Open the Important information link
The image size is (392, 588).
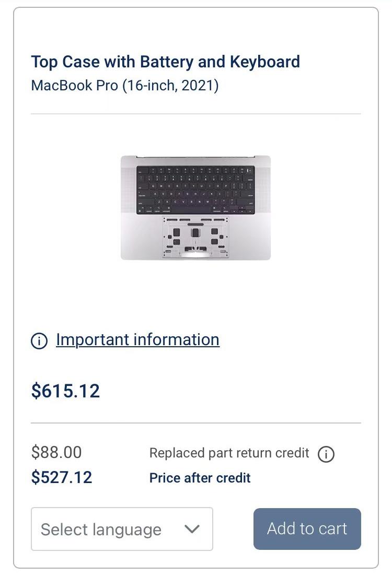(x=137, y=339)
